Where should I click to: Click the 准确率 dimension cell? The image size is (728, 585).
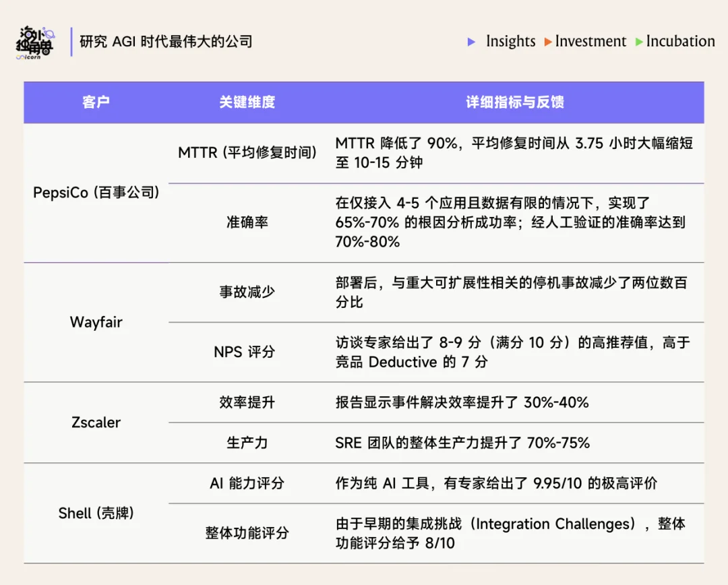pos(247,221)
